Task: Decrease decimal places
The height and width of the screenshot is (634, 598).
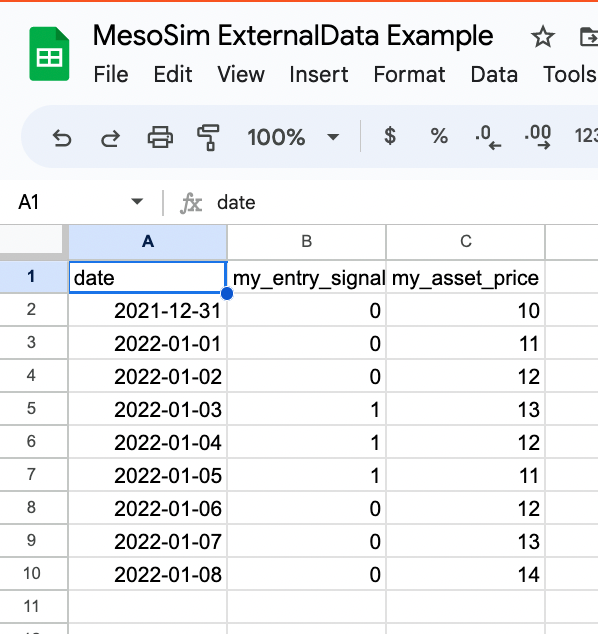Action: (488, 137)
